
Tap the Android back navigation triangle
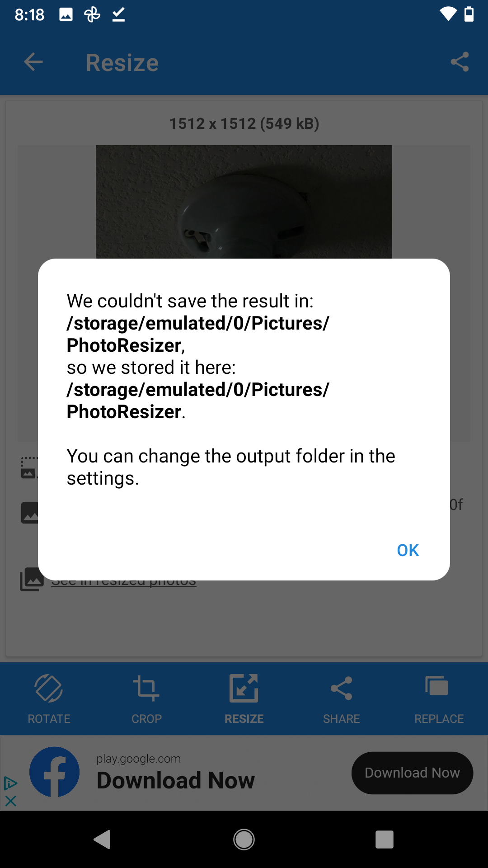pos(103,840)
